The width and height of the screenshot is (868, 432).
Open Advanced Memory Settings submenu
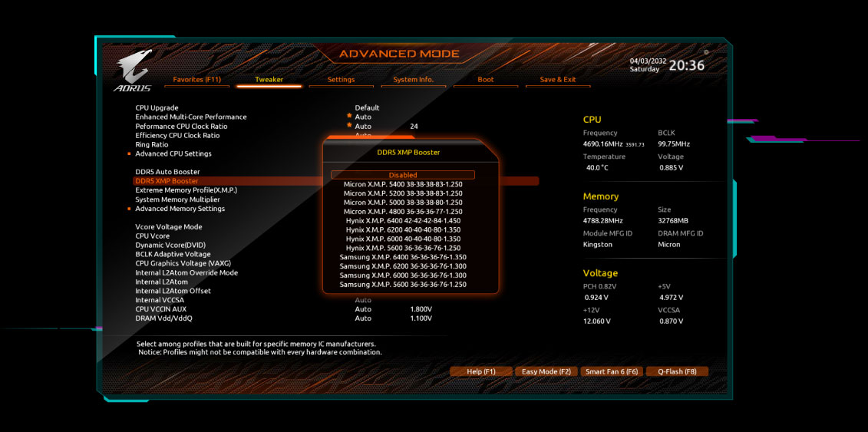[x=180, y=209]
